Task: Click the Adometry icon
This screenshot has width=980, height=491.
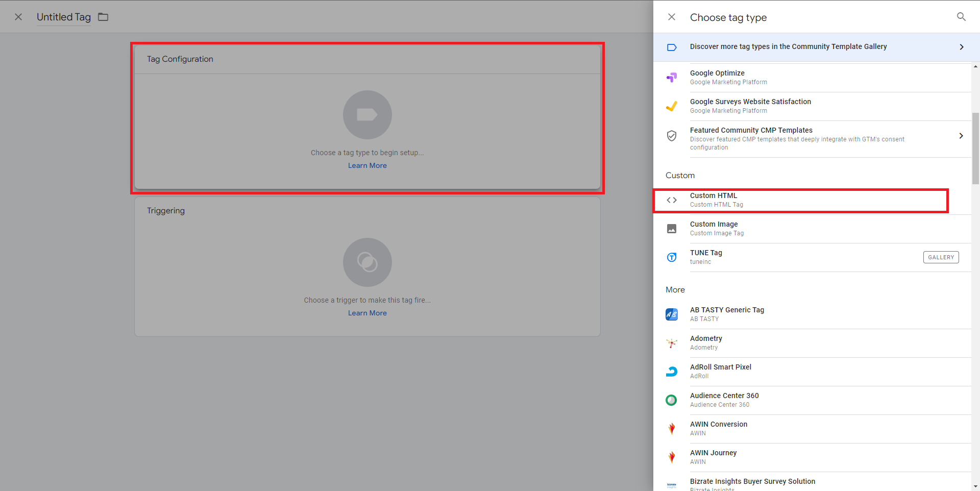Action: pyautogui.click(x=672, y=343)
